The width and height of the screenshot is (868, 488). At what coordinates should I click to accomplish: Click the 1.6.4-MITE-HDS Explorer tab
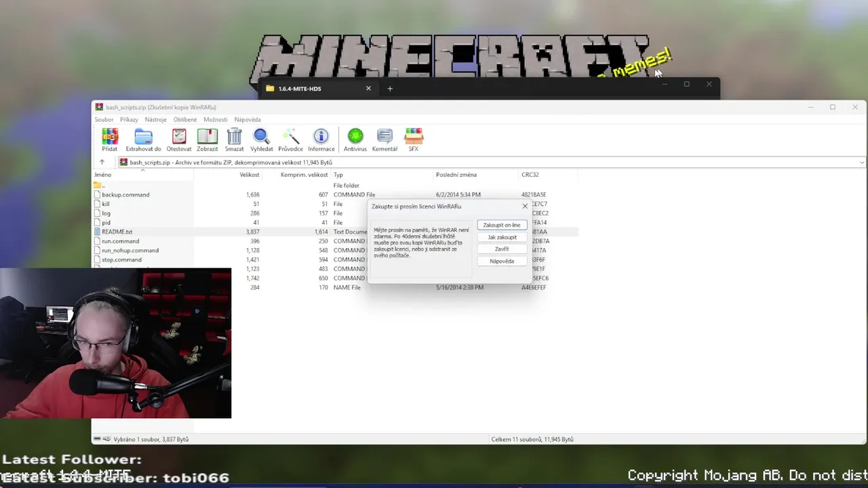point(317,88)
